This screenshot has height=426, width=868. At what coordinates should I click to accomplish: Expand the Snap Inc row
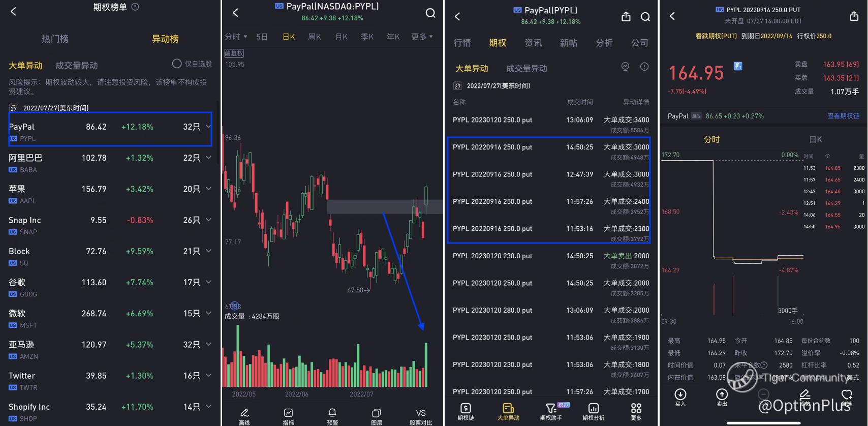tap(208, 220)
